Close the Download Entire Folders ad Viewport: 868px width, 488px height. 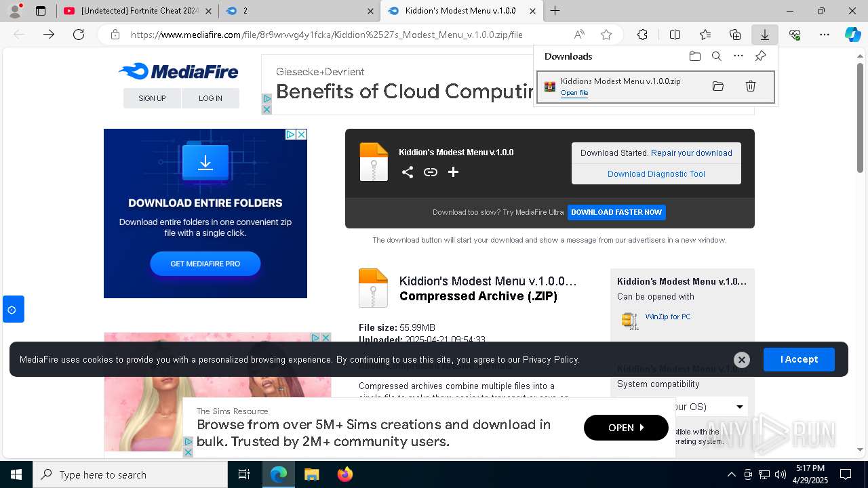tap(302, 134)
